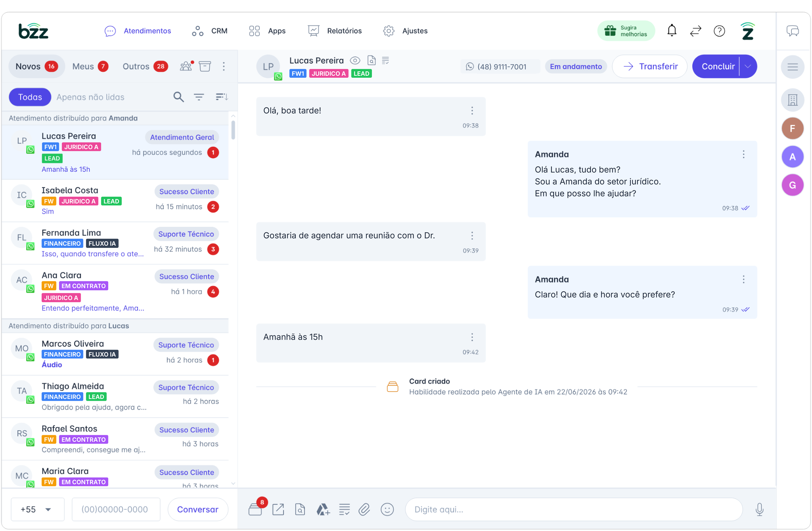Screen dimensions: 812x531
Task: Toggle the eye icon next to Lucas Pereira
Action: point(355,61)
